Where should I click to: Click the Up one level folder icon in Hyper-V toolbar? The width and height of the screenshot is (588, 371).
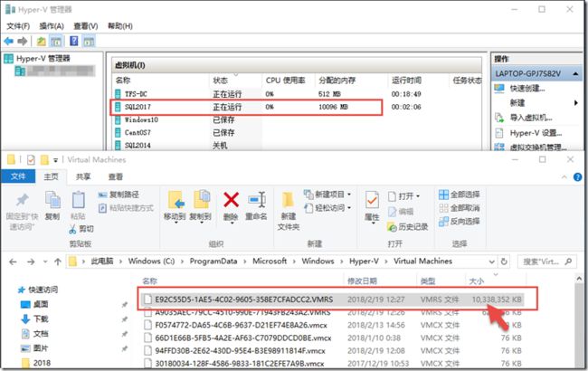click(x=42, y=42)
